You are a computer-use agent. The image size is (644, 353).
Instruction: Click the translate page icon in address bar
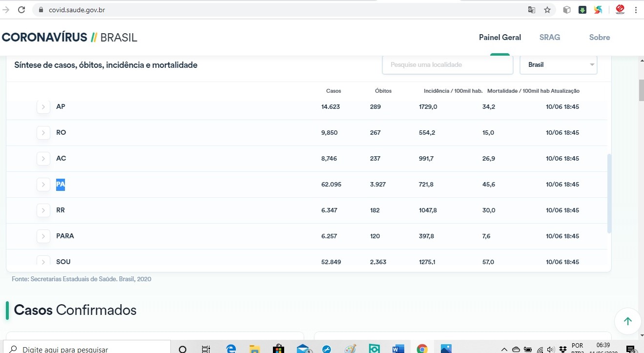pyautogui.click(x=532, y=10)
